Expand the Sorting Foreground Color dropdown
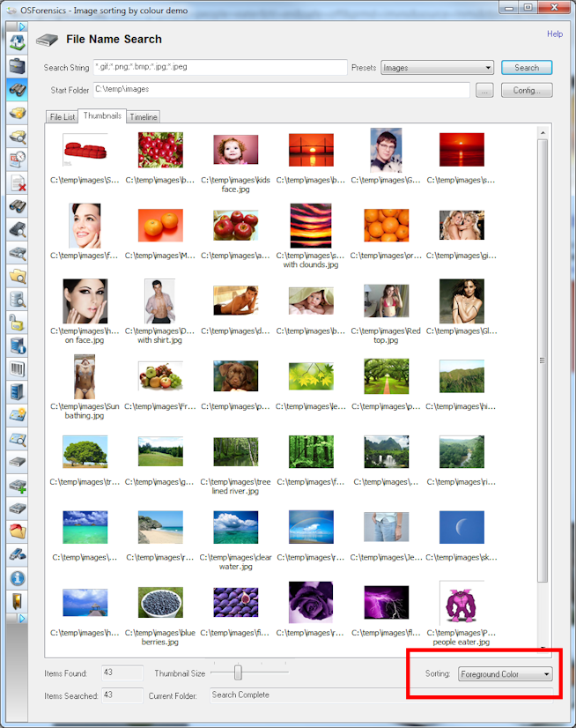Screen dimensions: 576x728 pos(505,674)
